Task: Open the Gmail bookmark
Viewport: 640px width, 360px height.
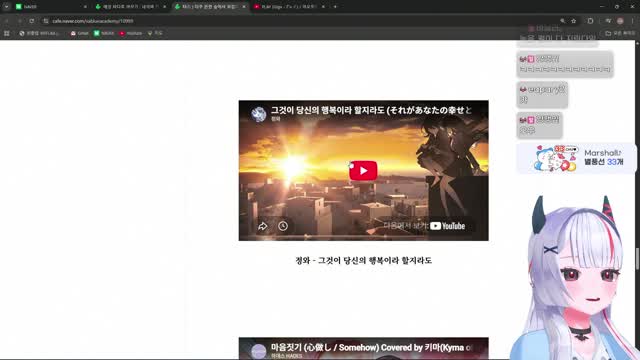Action: (x=80, y=33)
